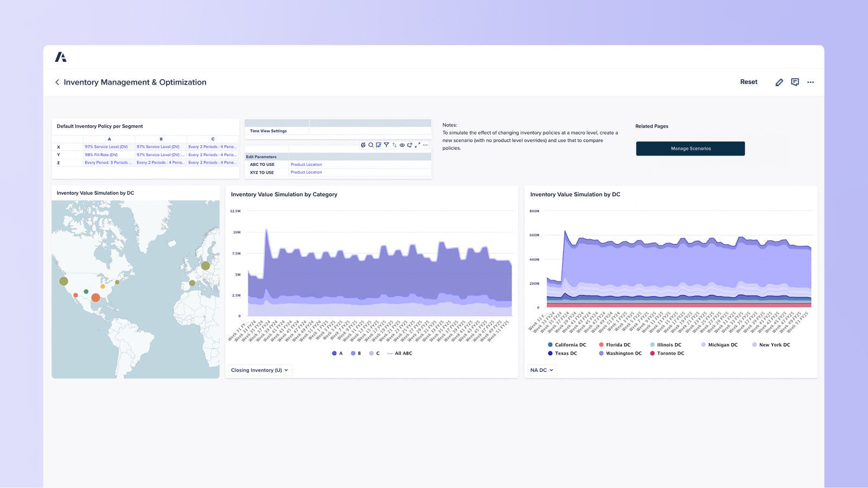Select the filter icon in the table toolbar
The image size is (868, 488).
tap(386, 145)
